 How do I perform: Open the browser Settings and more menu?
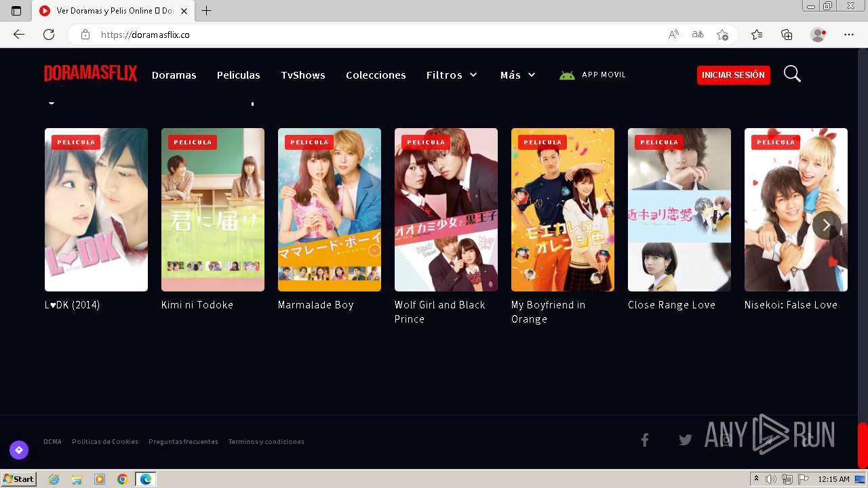coord(849,35)
